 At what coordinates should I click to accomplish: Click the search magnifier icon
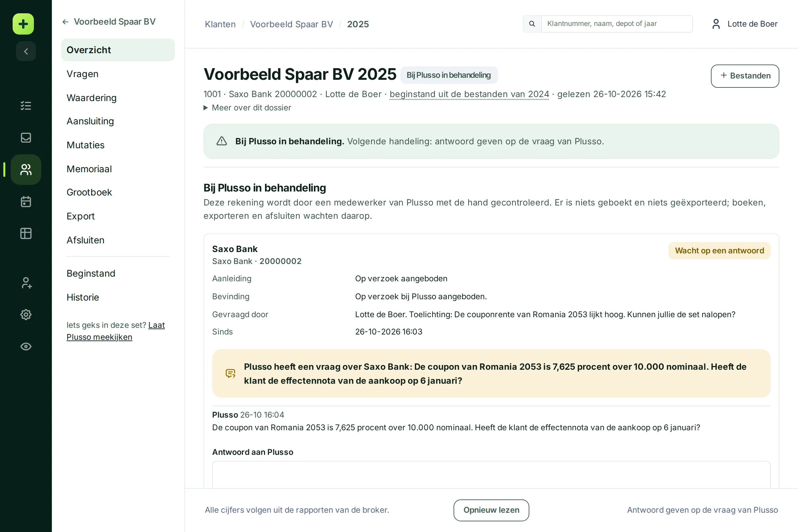click(532, 24)
